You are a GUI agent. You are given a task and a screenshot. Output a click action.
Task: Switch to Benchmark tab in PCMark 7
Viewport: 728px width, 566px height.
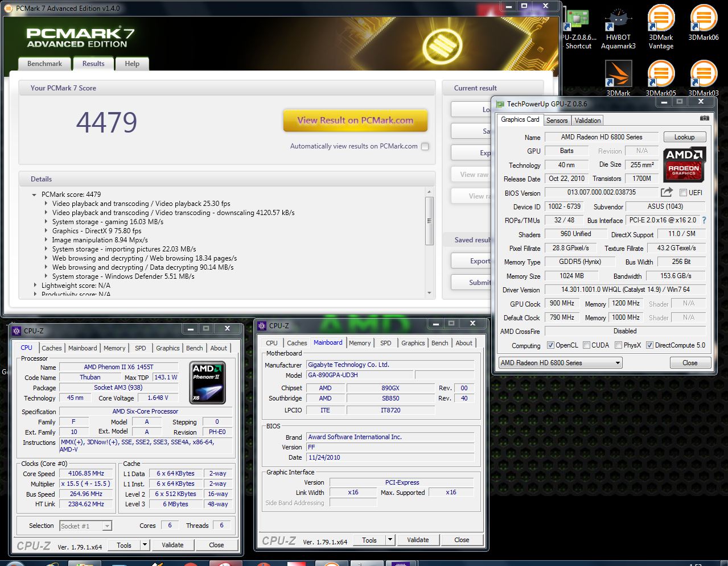(44, 64)
